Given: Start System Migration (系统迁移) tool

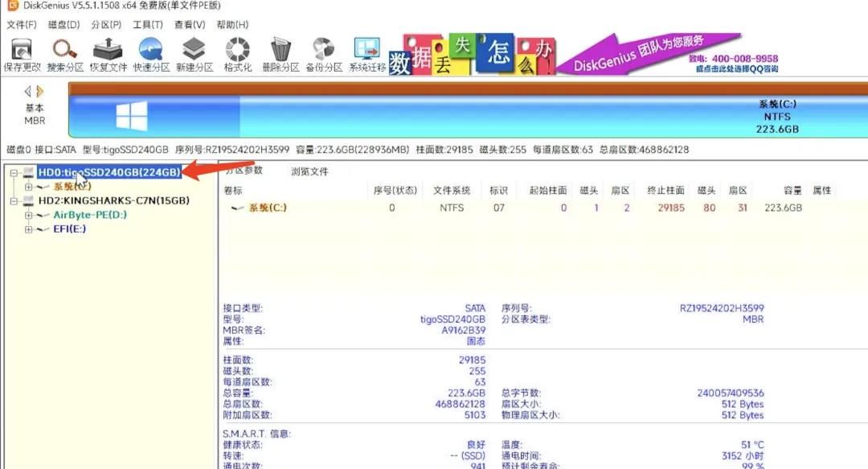Looking at the screenshot, I should [x=367, y=55].
